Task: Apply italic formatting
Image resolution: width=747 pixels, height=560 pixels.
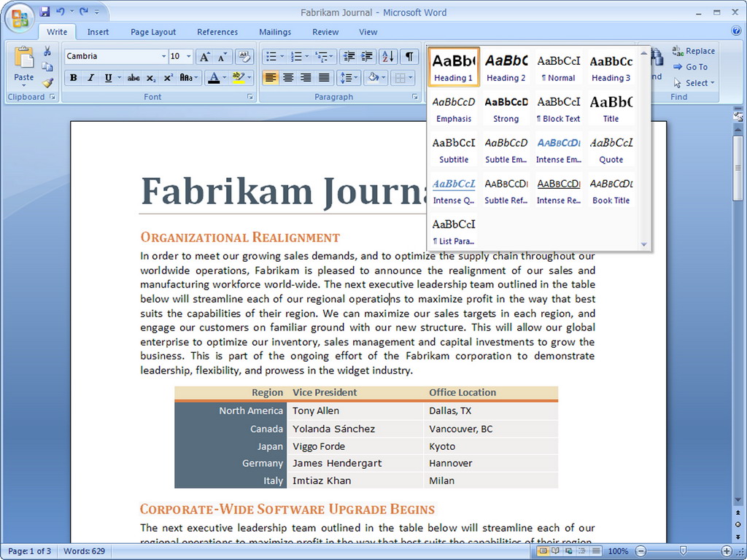Action: click(x=90, y=77)
